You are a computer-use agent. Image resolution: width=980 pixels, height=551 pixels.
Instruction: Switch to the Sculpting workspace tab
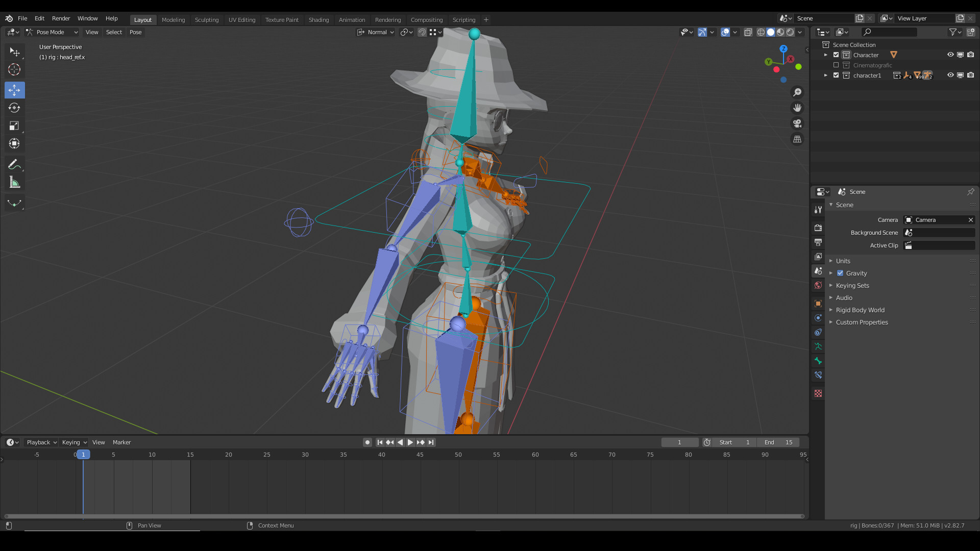207,20
